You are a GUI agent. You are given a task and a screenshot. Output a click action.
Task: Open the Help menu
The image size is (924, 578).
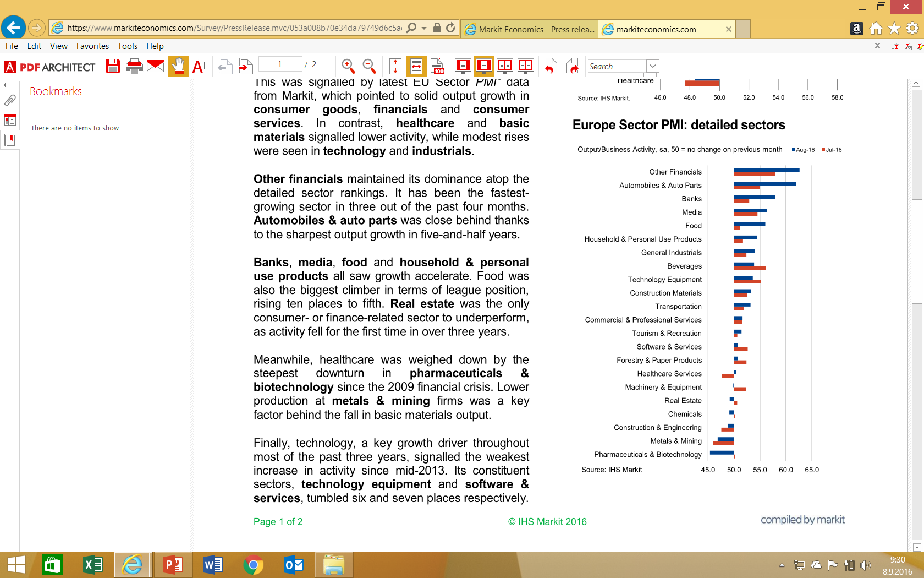pyautogui.click(x=155, y=46)
